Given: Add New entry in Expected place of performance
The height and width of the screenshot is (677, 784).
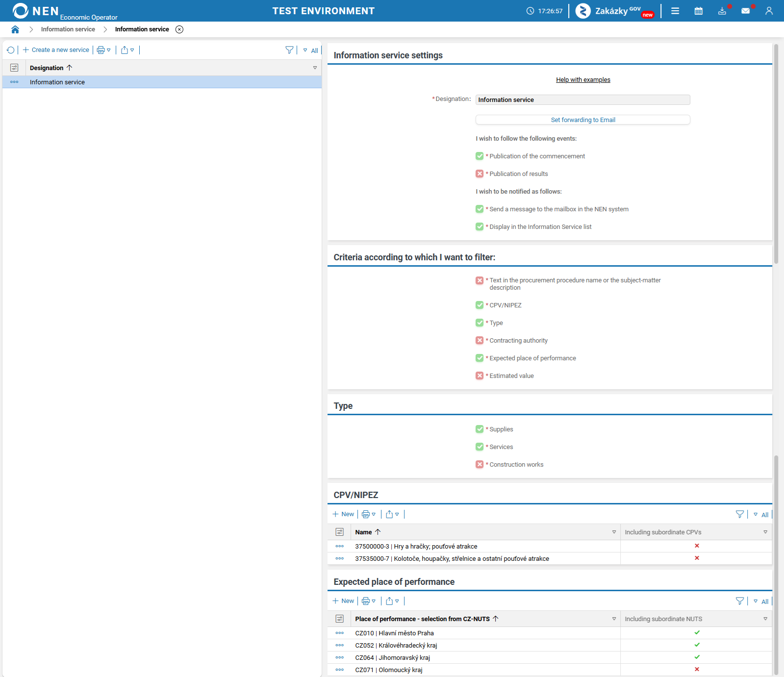Looking at the screenshot, I should 343,601.
